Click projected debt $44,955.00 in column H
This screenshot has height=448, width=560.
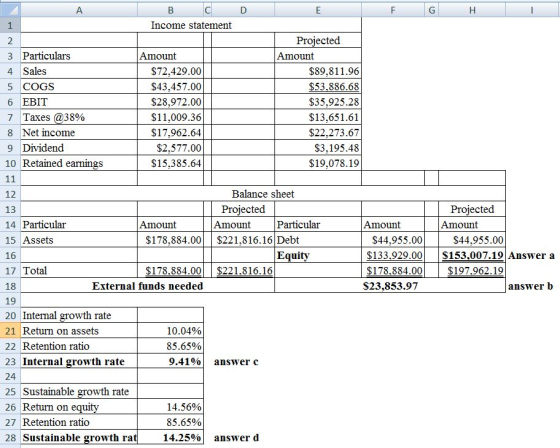pos(472,240)
